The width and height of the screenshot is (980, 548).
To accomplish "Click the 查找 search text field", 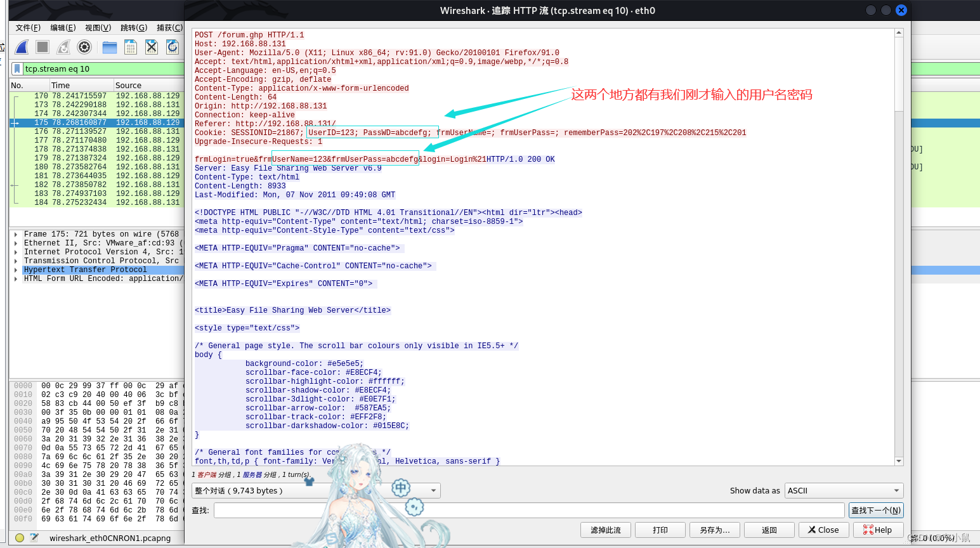I will [529, 510].
